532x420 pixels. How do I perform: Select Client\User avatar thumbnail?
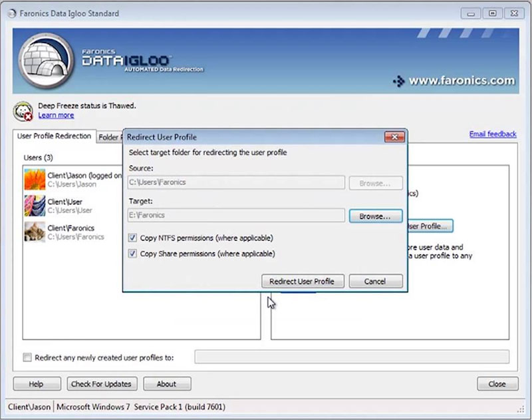[35, 206]
